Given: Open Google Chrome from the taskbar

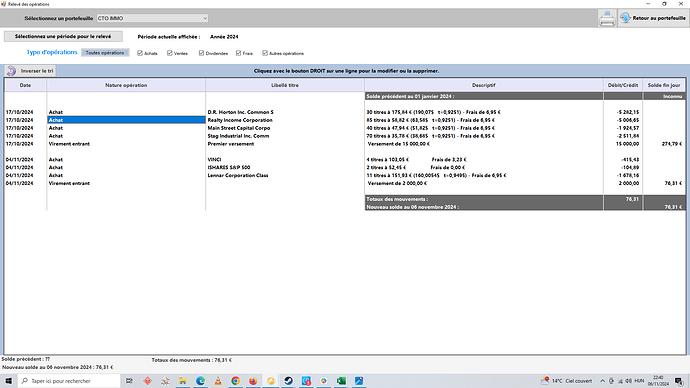Looking at the screenshot, I should [235, 381].
